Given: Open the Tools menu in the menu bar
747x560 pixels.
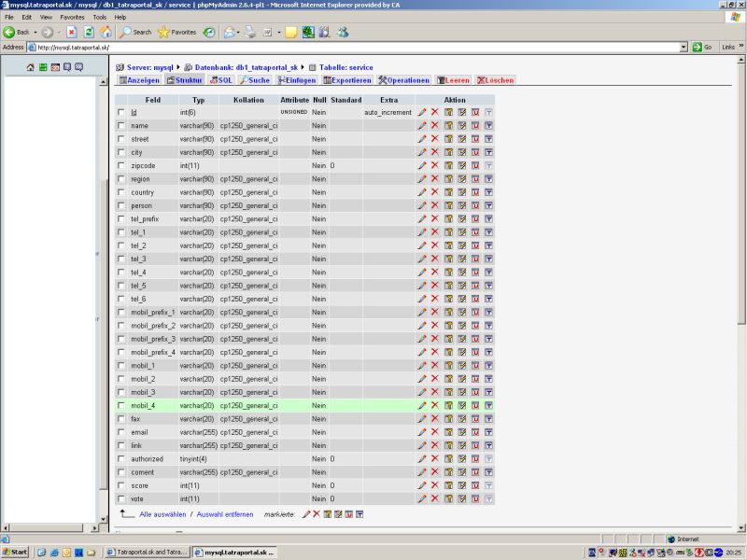Looking at the screenshot, I should pyautogui.click(x=100, y=17).
